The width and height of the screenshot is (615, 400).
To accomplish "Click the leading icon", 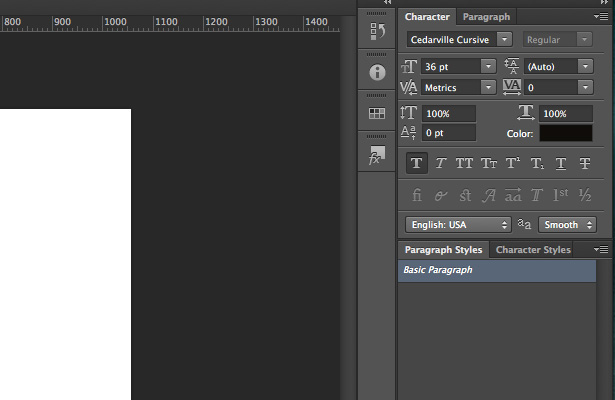I will 512,66.
